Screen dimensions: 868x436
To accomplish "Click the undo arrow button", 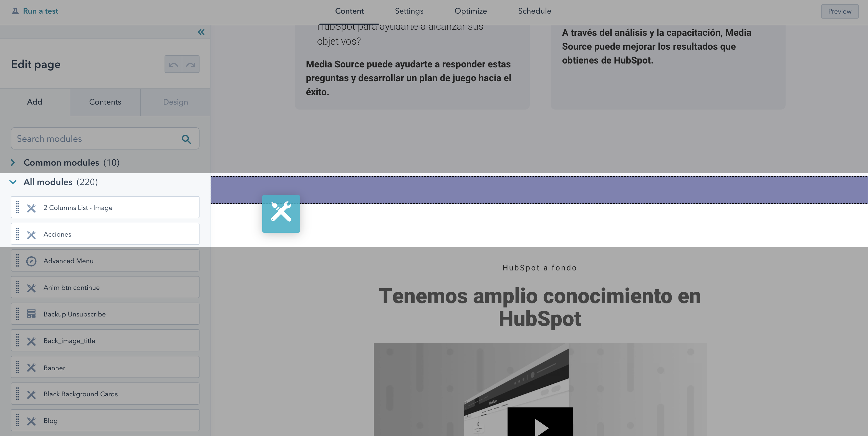I will 173,64.
